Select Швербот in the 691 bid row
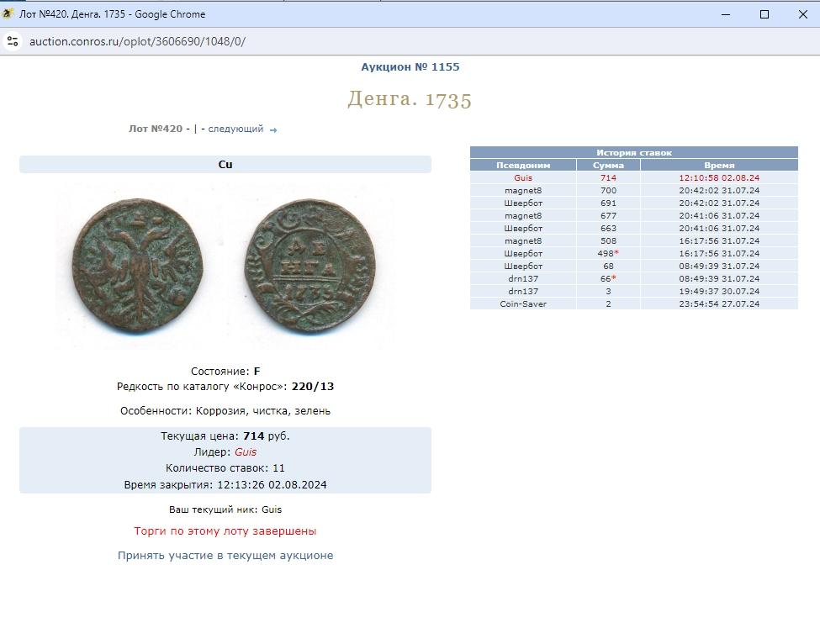This screenshot has width=820, height=644. point(523,203)
